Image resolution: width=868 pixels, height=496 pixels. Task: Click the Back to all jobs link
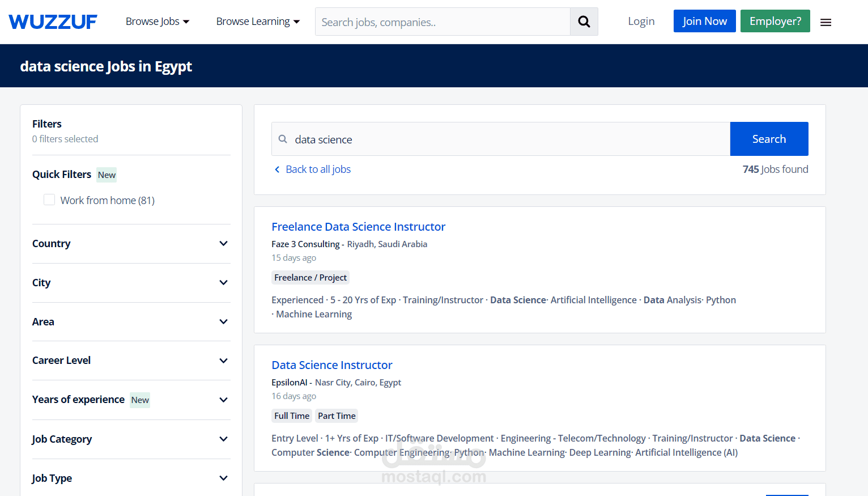tap(317, 169)
